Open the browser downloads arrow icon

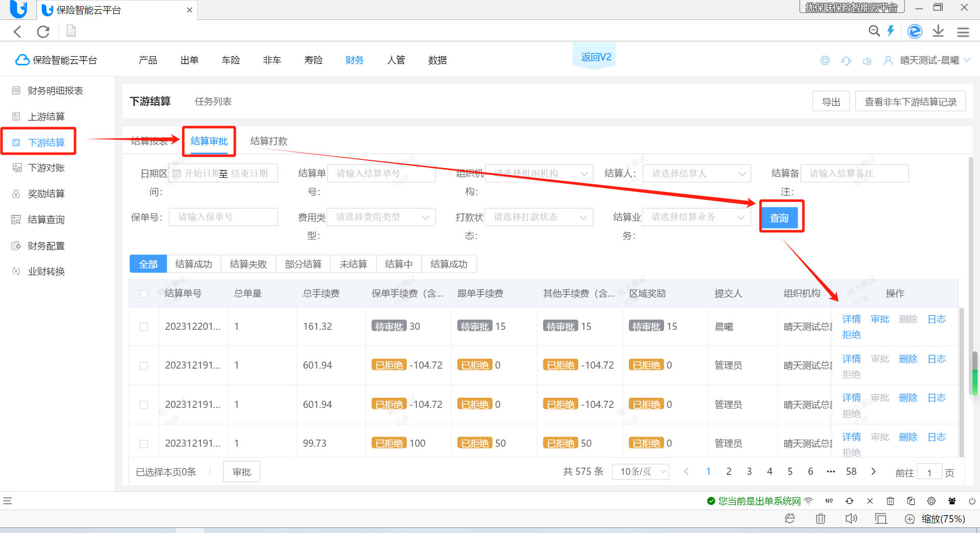[x=938, y=32]
